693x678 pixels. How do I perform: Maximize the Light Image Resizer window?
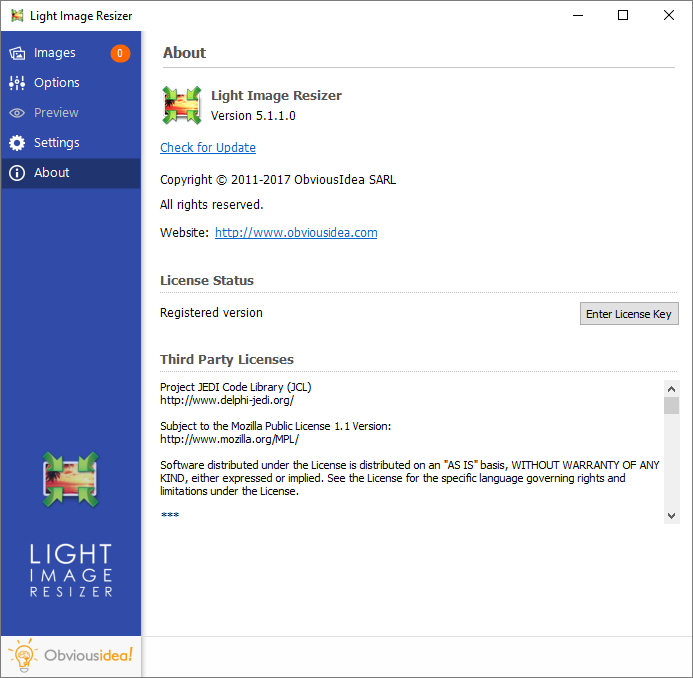[623, 15]
